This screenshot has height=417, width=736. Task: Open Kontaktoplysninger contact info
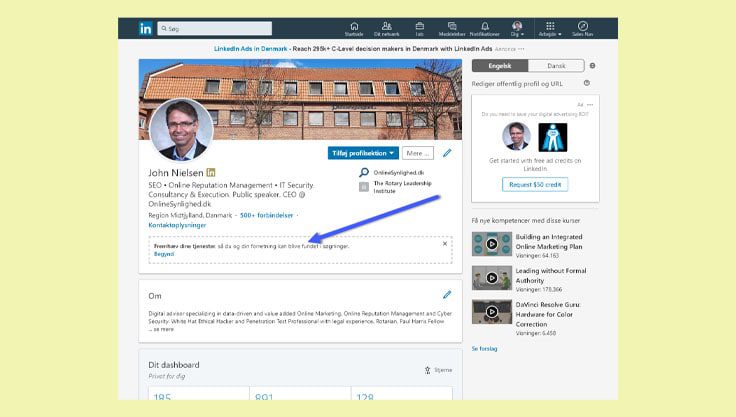click(x=177, y=225)
